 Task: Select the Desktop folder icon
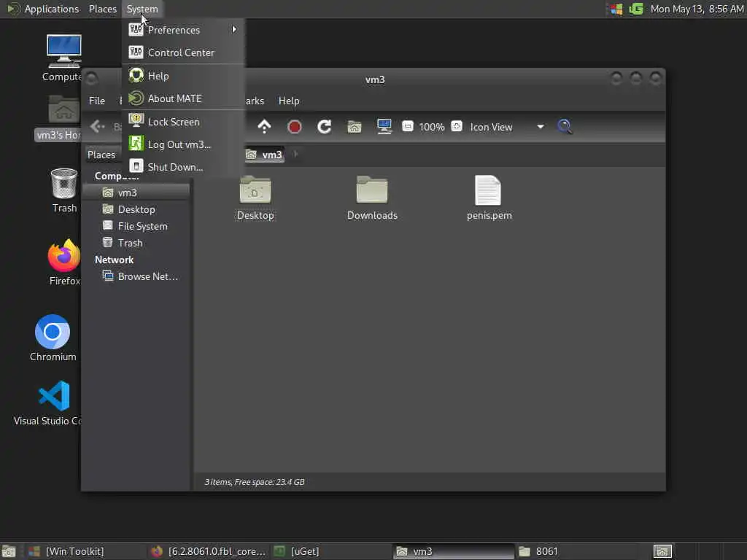[x=255, y=198]
